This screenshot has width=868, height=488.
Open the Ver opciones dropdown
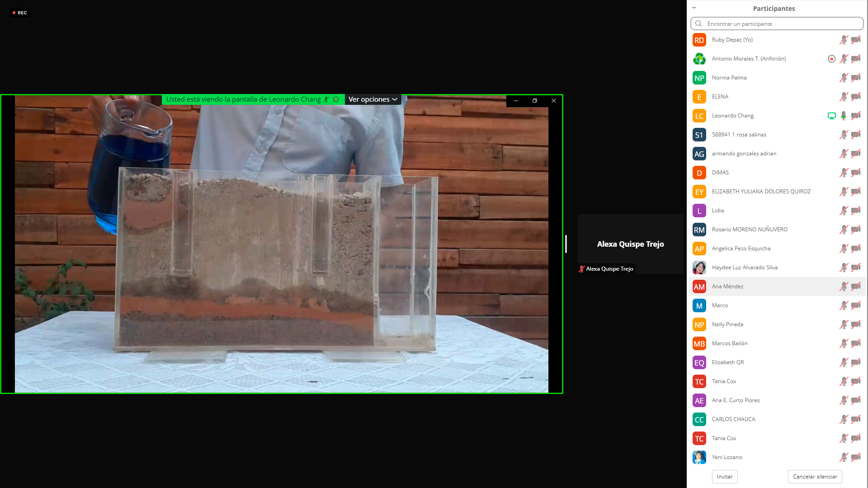(x=373, y=99)
